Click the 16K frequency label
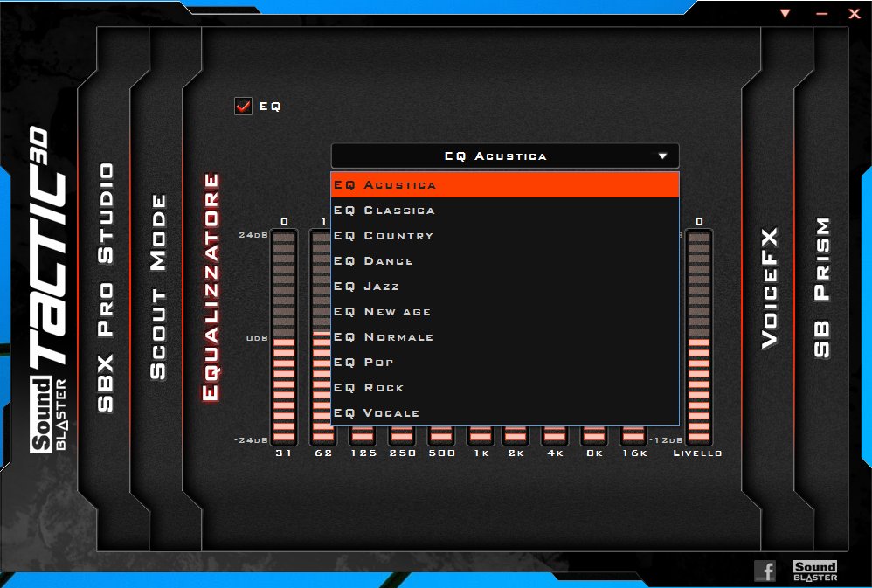 634,453
